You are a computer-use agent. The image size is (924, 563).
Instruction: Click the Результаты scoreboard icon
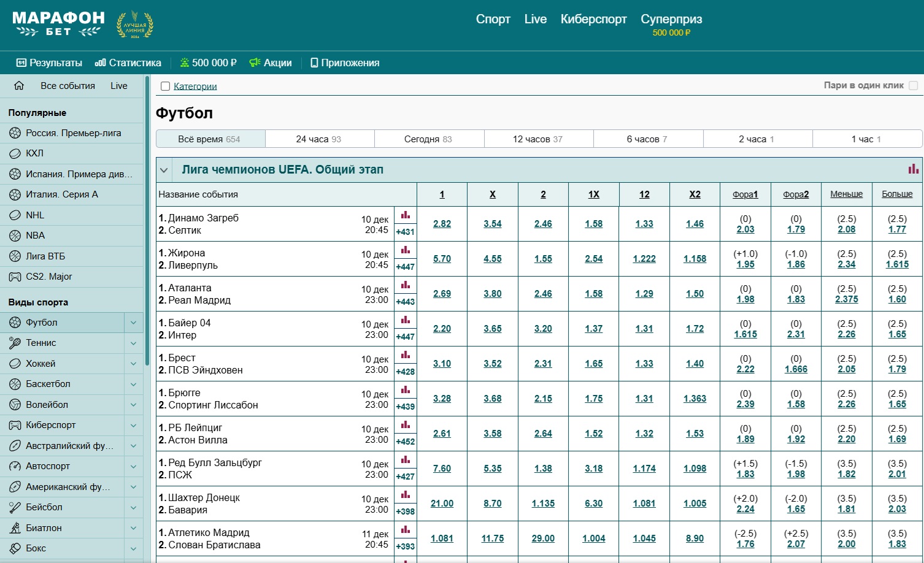21,63
